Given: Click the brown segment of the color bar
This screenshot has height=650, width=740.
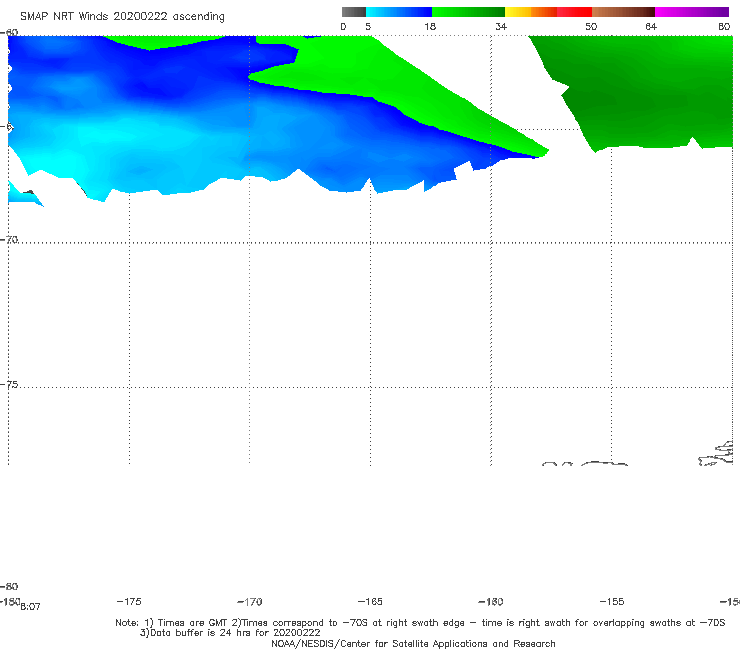Looking at the screenshot, I should [623, 12].
